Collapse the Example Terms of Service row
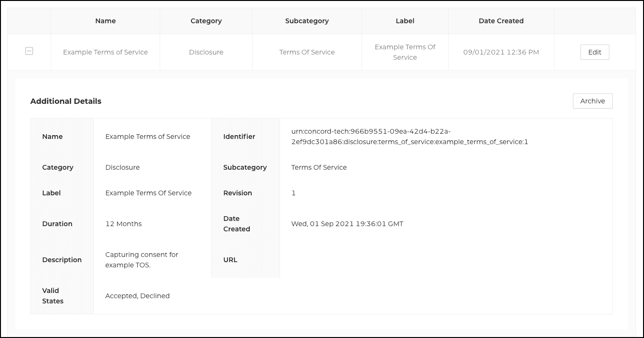 (x=29, y=51)
